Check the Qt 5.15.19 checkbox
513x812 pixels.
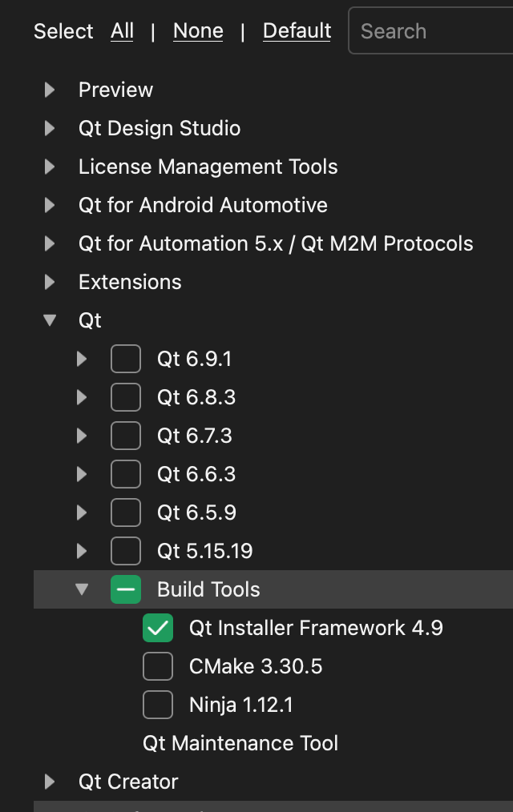(126, 551)
